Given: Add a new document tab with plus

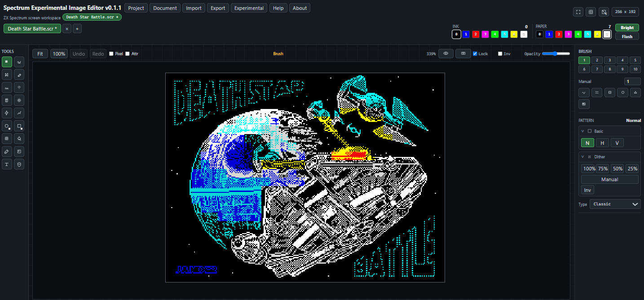Looking at the screenshot, I should tap(77, 29).
